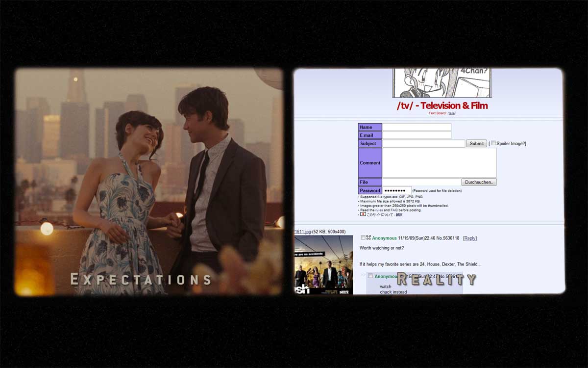Open the /tele/ text board link
Screen dimensions: 588x368
coord(452,113)
